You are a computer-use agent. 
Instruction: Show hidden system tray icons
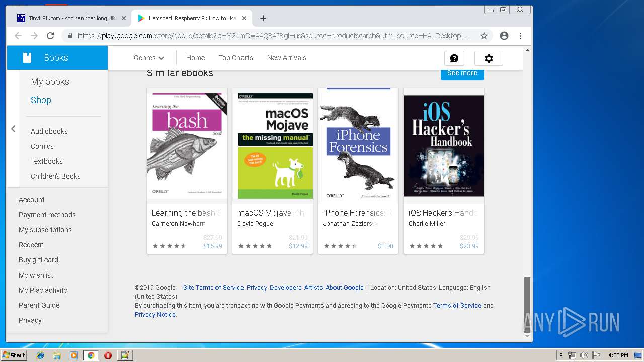[561, 355]
